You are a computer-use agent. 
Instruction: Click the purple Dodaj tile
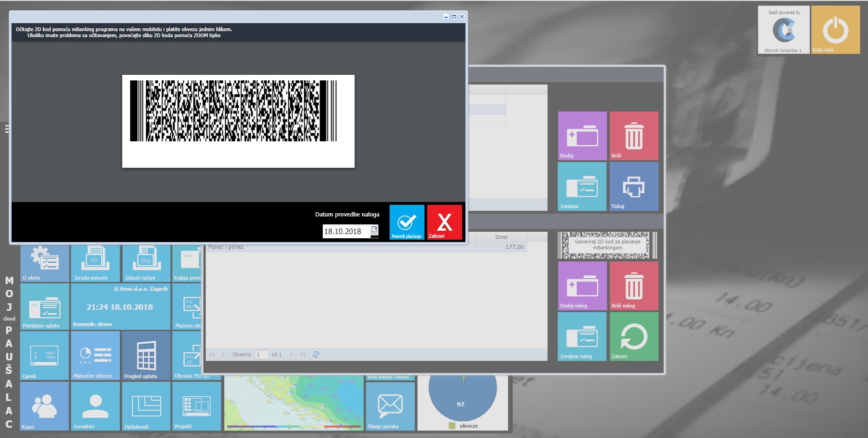coord(582,136)
